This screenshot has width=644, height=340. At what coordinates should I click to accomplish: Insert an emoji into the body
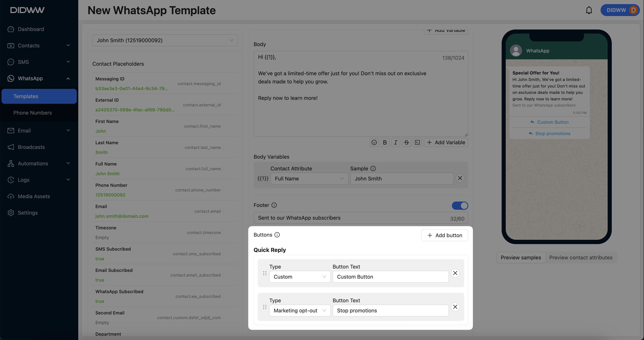(374, 142)
